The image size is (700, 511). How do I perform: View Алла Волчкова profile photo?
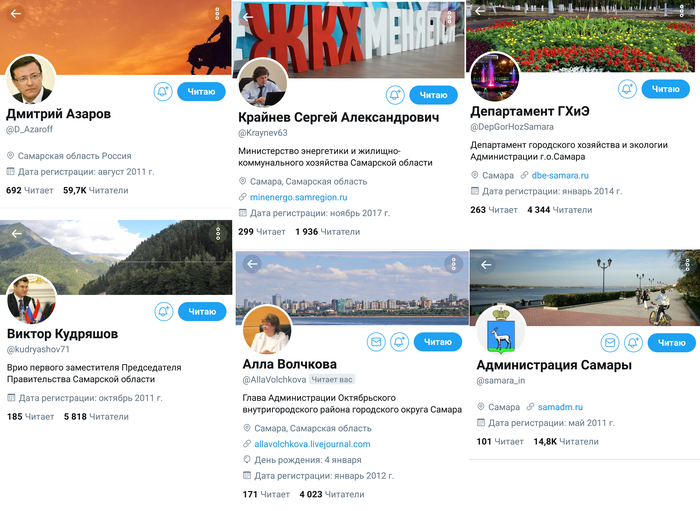[x=267, y=331]
